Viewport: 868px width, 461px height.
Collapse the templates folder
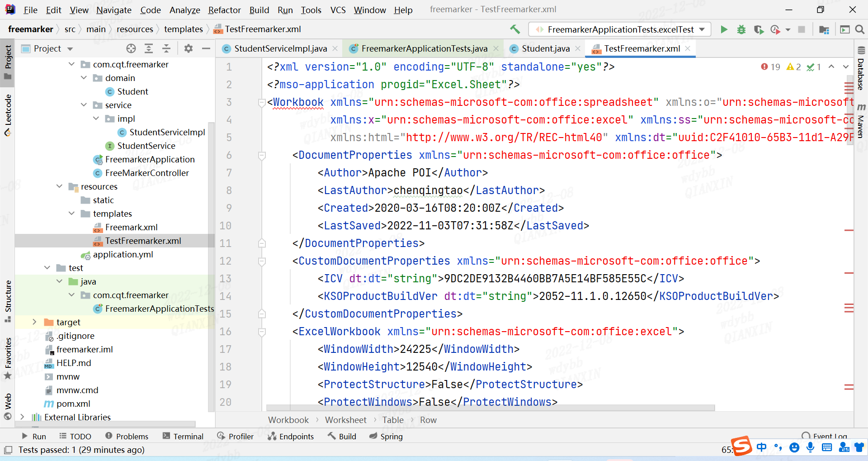(71, 214)
